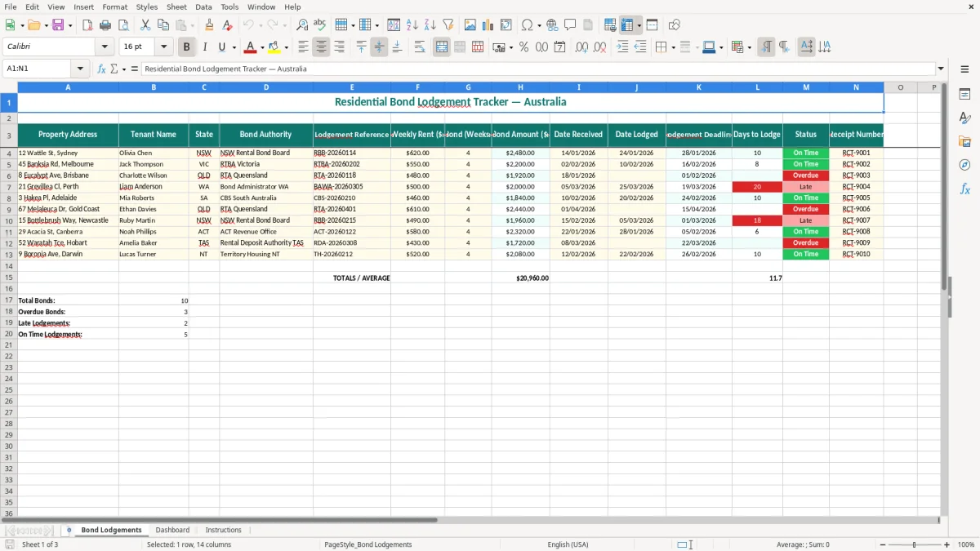This screenshot has width=980, height=551.
Task: Click the AutoFilter funnel icon
Action: pyautogui.click(x=448, y=25)
